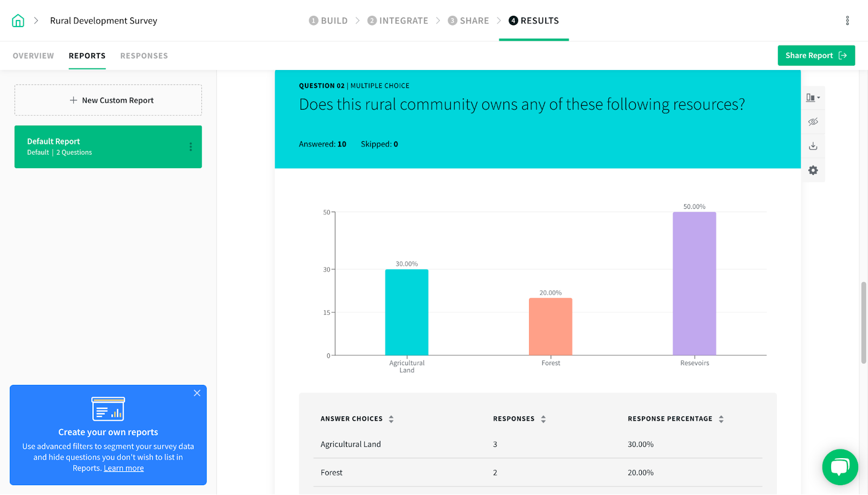
Task: Hide this question from report
Action: [813, 122]
